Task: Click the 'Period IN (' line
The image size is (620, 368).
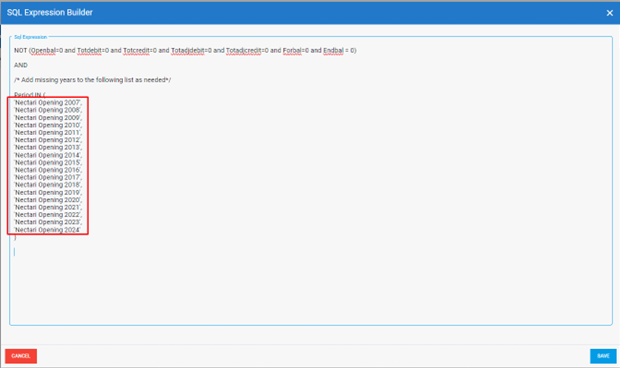Action: pyautogui.click(x=30, y=95)
